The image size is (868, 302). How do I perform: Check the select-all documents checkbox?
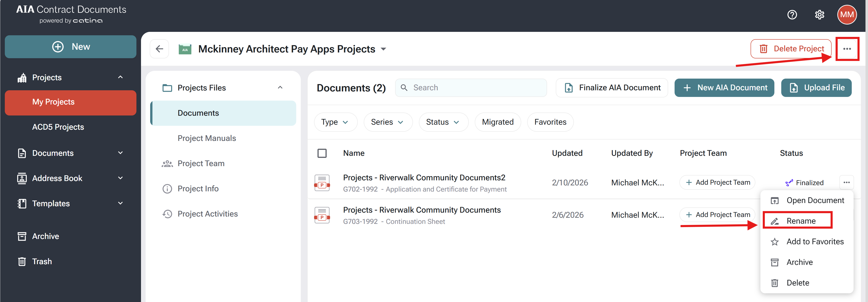pos(322,153)
